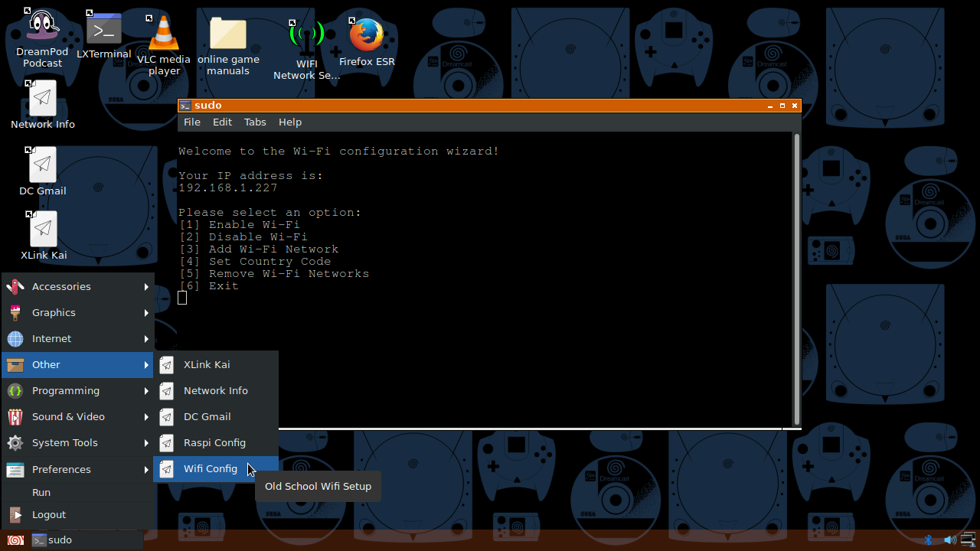Expand the Programming submenu arrow
980x551 pixels.
[146, 391]
